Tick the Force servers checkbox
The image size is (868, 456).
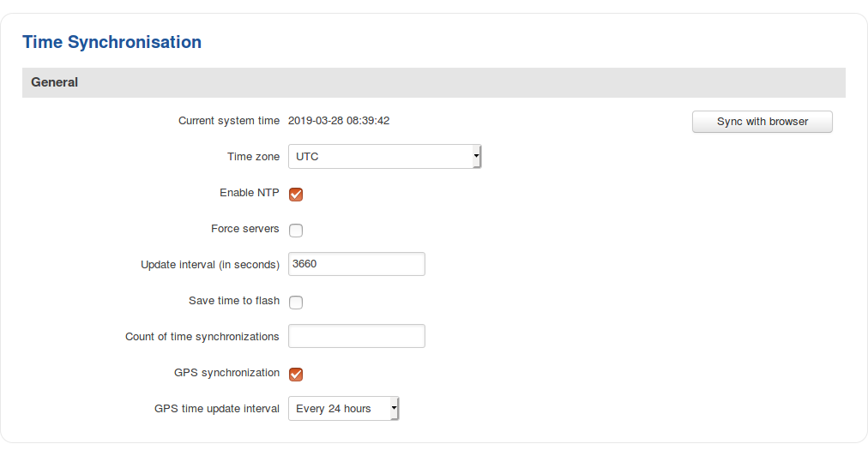pos(296,230)
